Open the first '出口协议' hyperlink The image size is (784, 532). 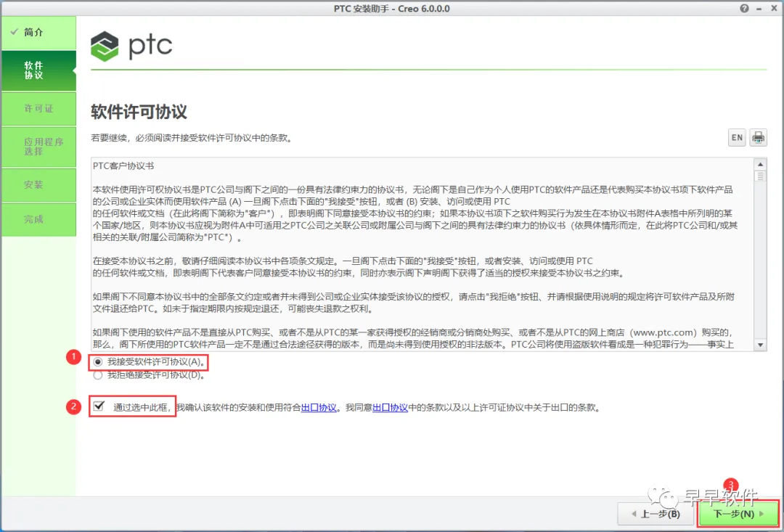319,407
